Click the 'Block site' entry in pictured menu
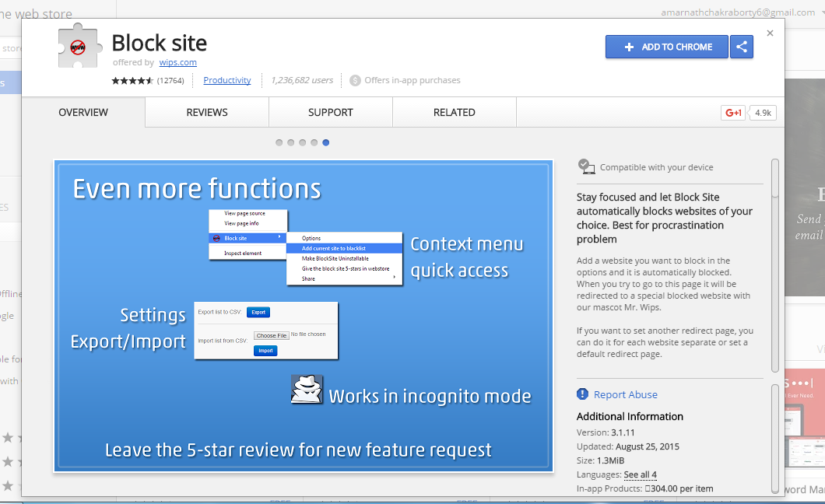 [x=247, y=238]
